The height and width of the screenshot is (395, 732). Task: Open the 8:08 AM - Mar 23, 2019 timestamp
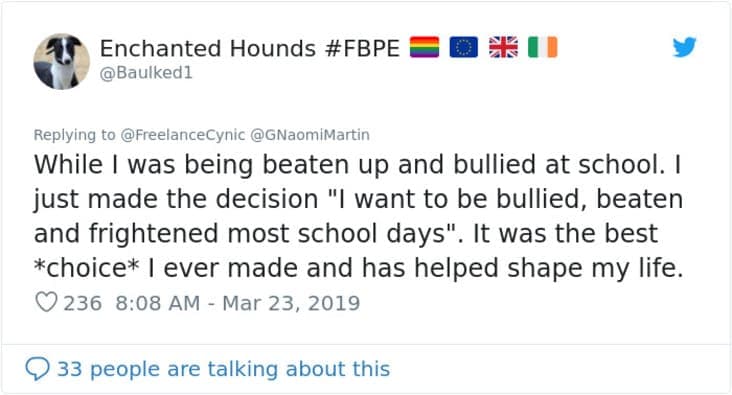point(238,303)
